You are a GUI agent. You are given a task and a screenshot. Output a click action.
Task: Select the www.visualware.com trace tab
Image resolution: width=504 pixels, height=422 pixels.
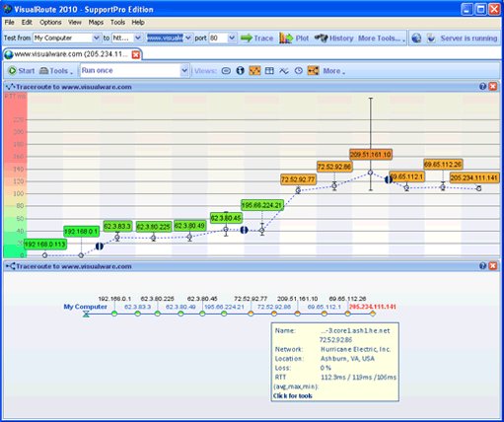[x=71, y=54]
